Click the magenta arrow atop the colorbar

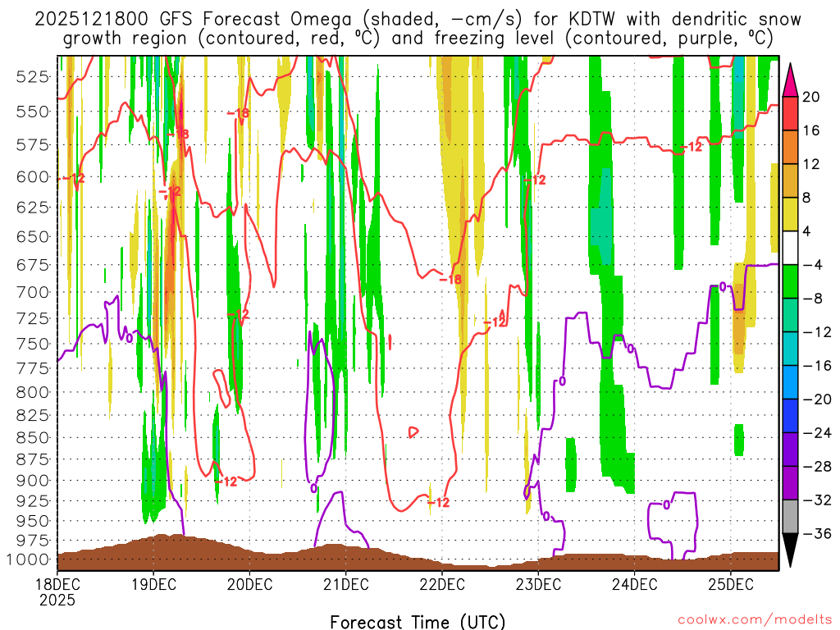pos(790,80)
